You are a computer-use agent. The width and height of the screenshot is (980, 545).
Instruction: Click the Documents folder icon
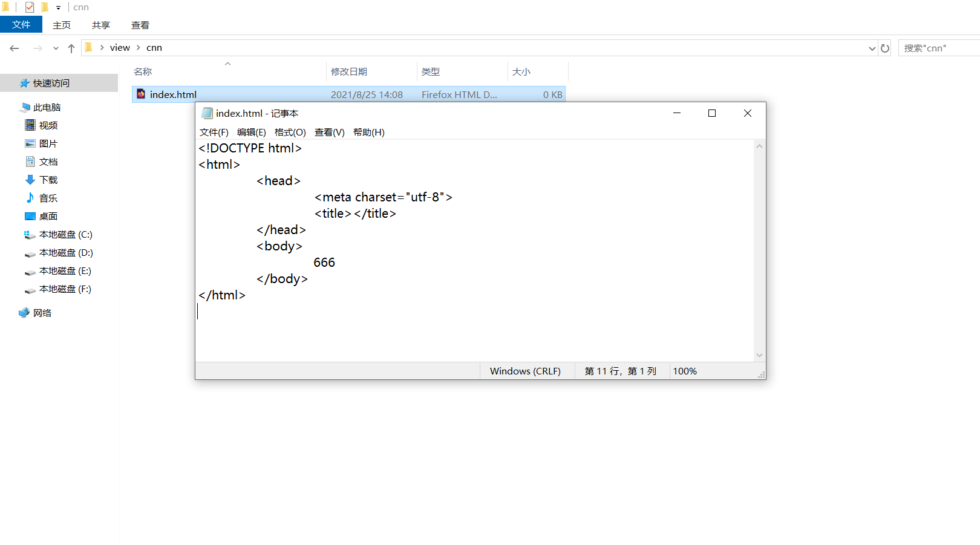click(30, 162)
